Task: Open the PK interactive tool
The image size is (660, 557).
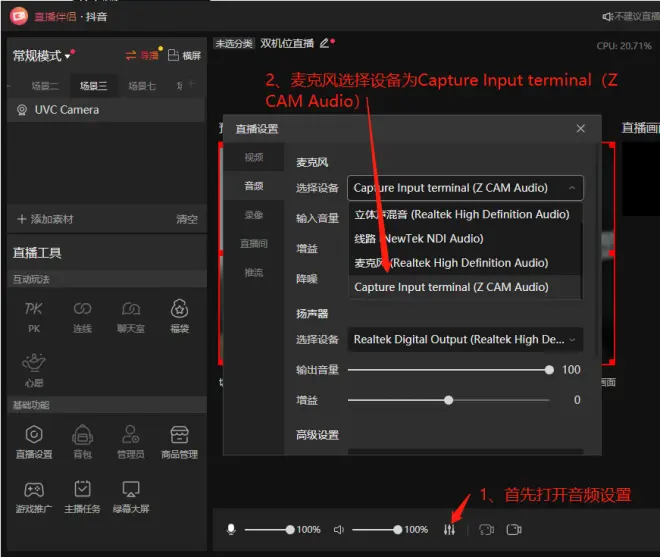Action: [34, 317]
